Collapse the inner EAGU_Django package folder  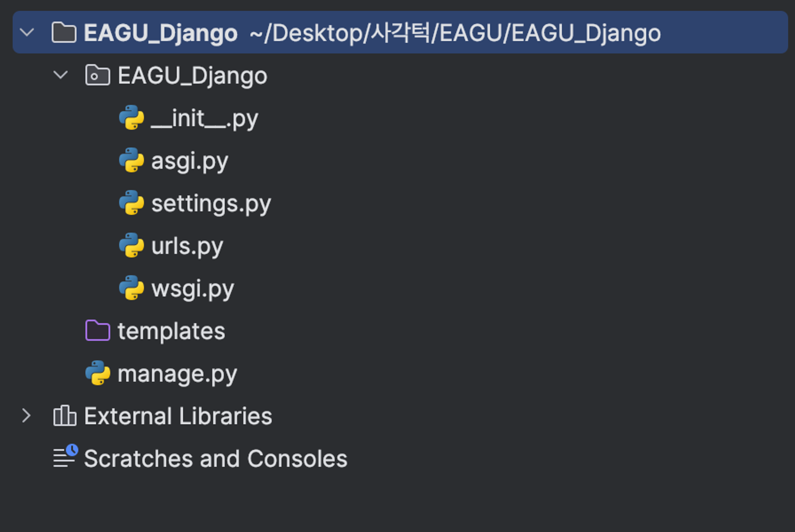61,75
